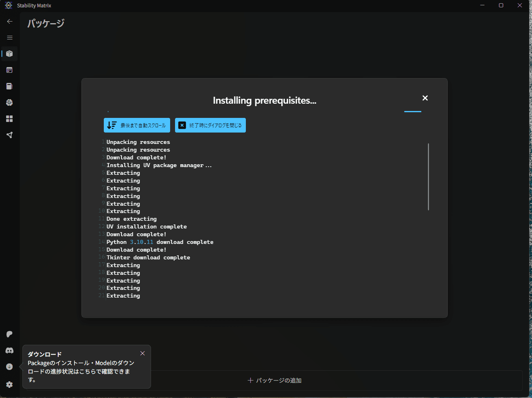This screenshot has width=532, height=398.
Task: Open Settings gear icon
Action: tap(10, 385)
